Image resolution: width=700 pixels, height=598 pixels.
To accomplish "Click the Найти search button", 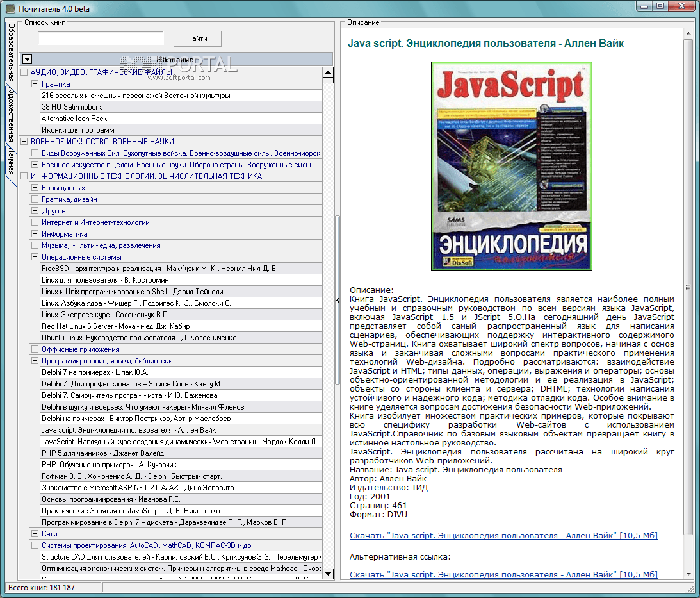I will pos(197,38).
